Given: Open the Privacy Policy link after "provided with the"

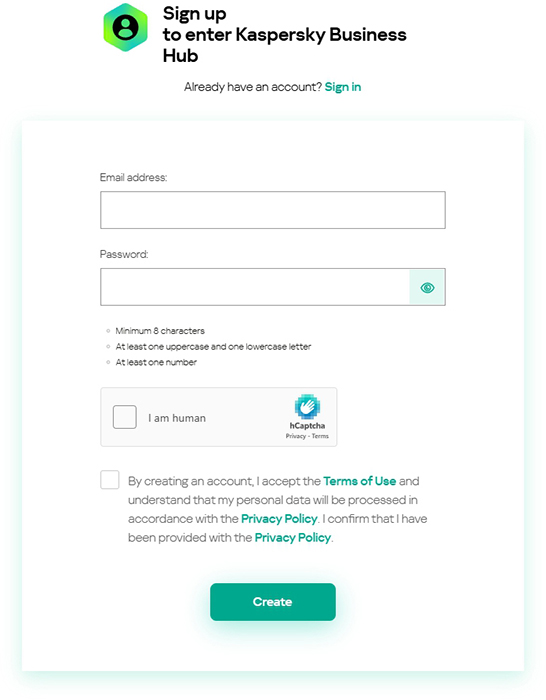Looking at the screenshot, I should click(x=293, y=538).
